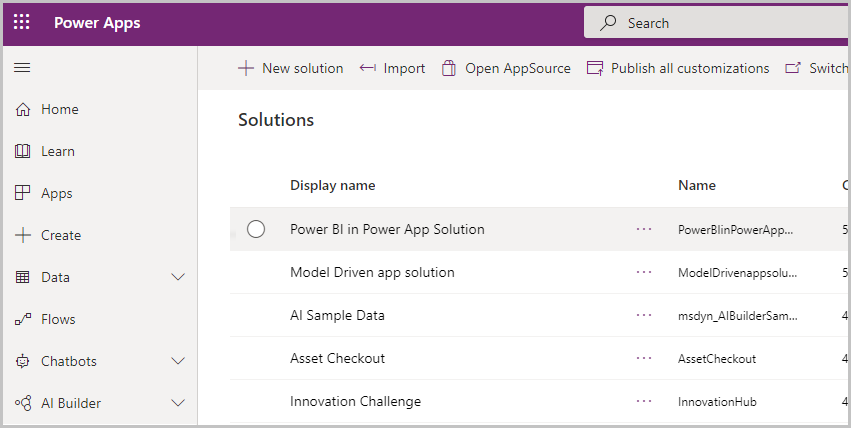Open Chatbots in the sidebar
The width and height of the screenshot is (851, 428).
pos(69,361)
